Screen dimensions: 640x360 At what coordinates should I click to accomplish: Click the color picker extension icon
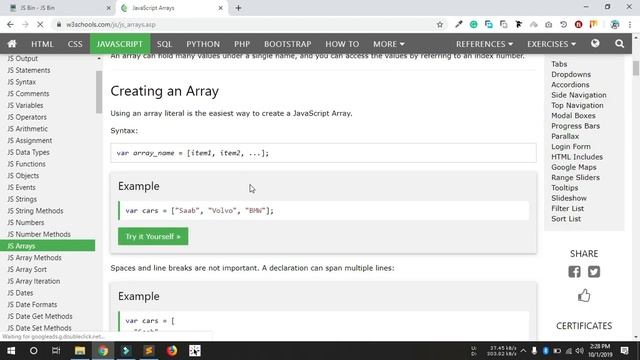[459, 24]
